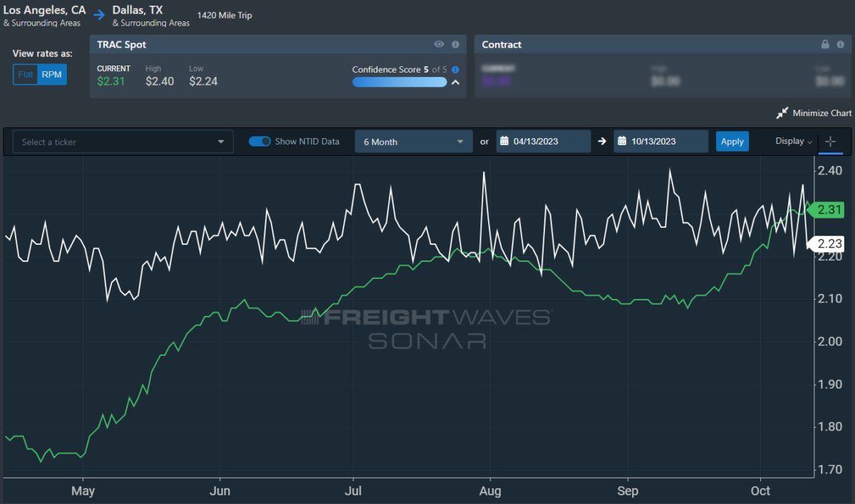The image size is (855, 504).
Task: Click the calendar icon beside 10/13/2023
Action: [x=621, y=141]
